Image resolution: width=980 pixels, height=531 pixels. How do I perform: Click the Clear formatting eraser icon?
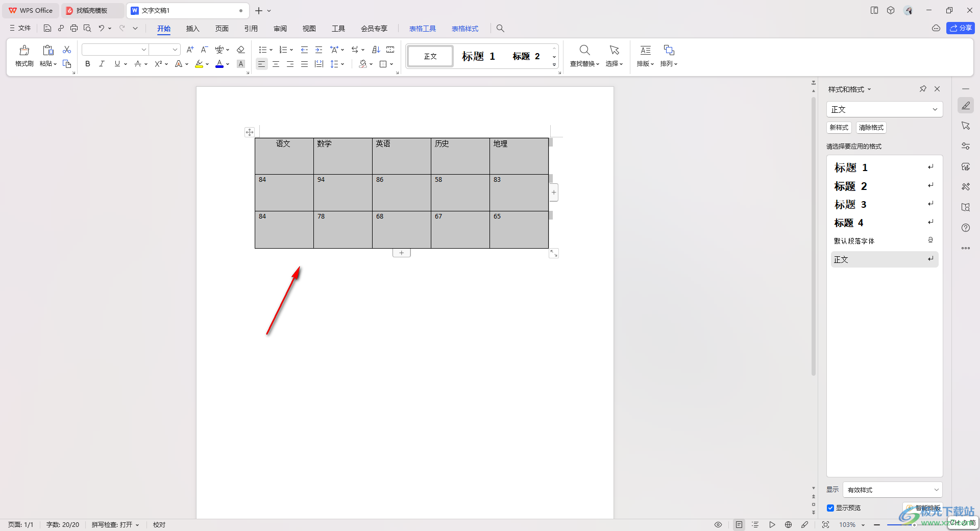click(x=241, y=50)
